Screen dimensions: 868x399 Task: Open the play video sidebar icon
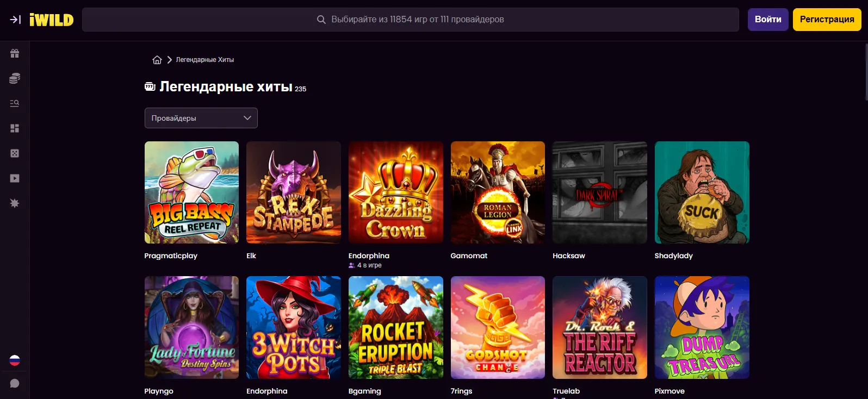(x=15, y=178)
